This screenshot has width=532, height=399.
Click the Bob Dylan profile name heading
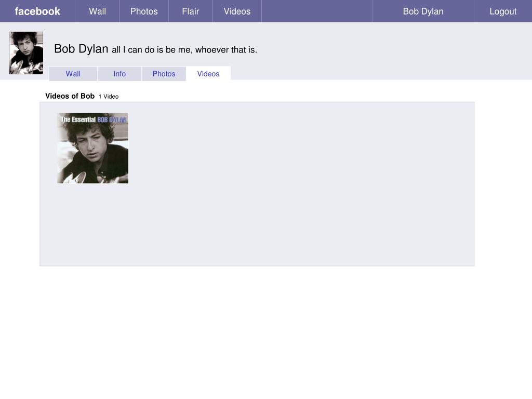81,49
